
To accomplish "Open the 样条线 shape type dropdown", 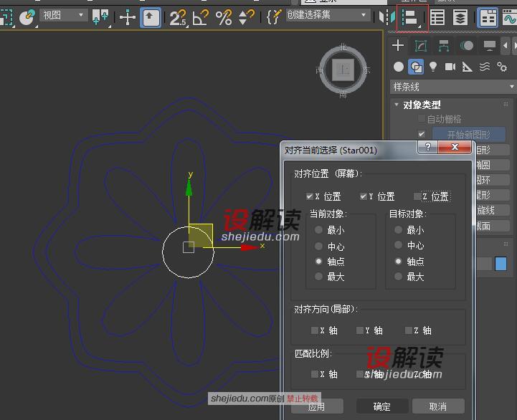I will pos(454,87).
